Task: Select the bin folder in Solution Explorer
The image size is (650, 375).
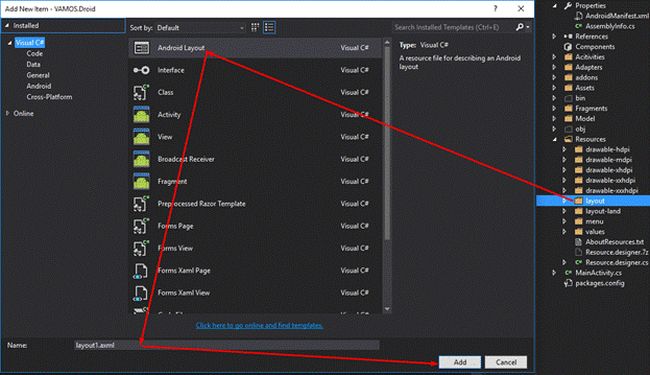Action: [580, 98]
